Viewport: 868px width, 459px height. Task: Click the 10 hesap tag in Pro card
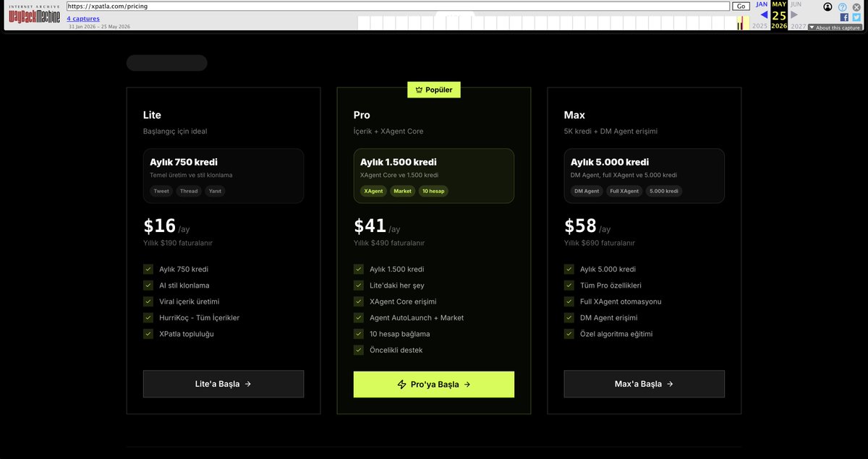433,192
